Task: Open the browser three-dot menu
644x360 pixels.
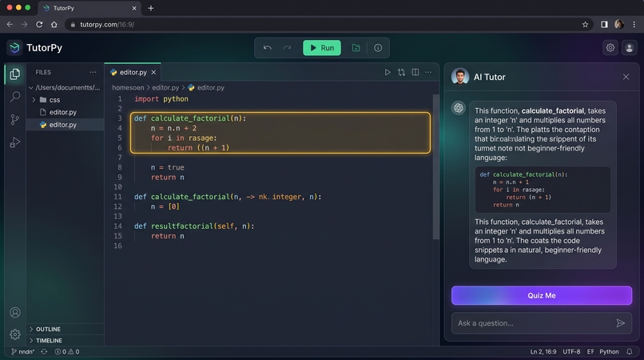Action: click(x=634, y=25)
